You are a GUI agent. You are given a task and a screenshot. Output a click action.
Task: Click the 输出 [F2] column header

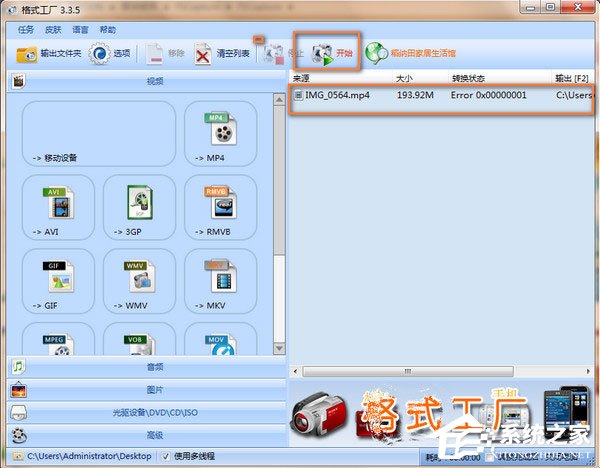pos(572,78)
